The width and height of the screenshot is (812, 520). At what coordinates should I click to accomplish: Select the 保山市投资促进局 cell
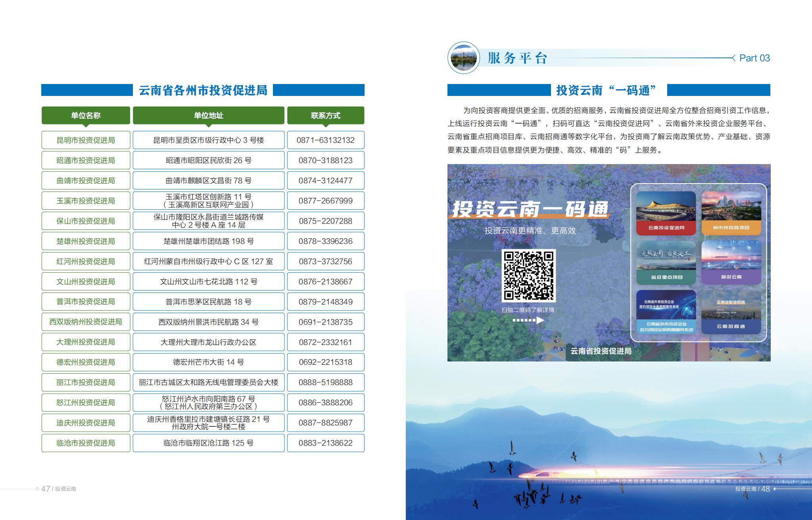coord(86,221)
